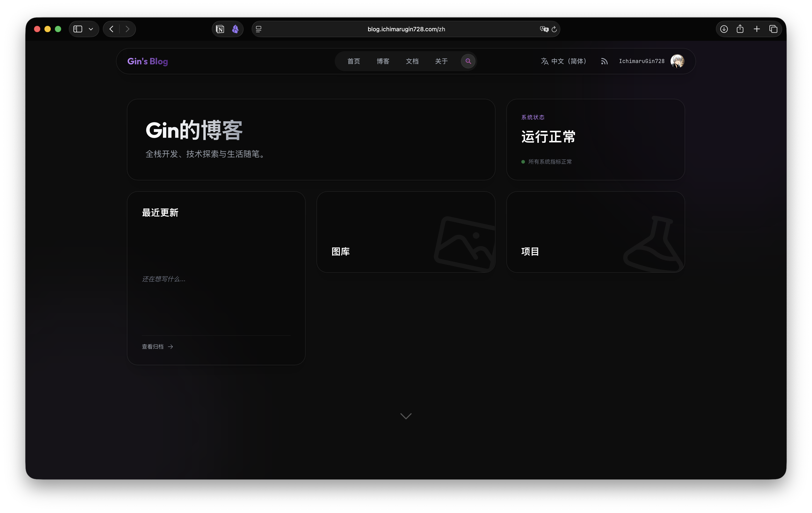
Task: Open a new tab with the plus button
Action: 757,29
